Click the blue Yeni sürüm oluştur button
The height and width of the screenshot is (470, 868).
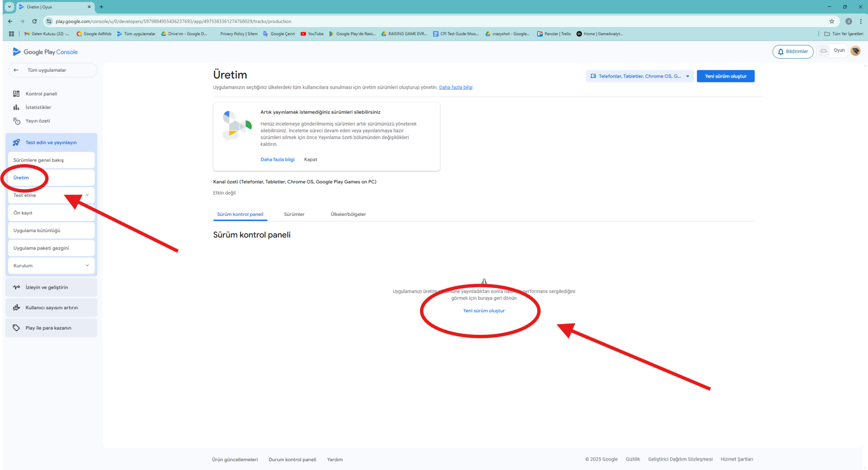click(x=725, y=76)
